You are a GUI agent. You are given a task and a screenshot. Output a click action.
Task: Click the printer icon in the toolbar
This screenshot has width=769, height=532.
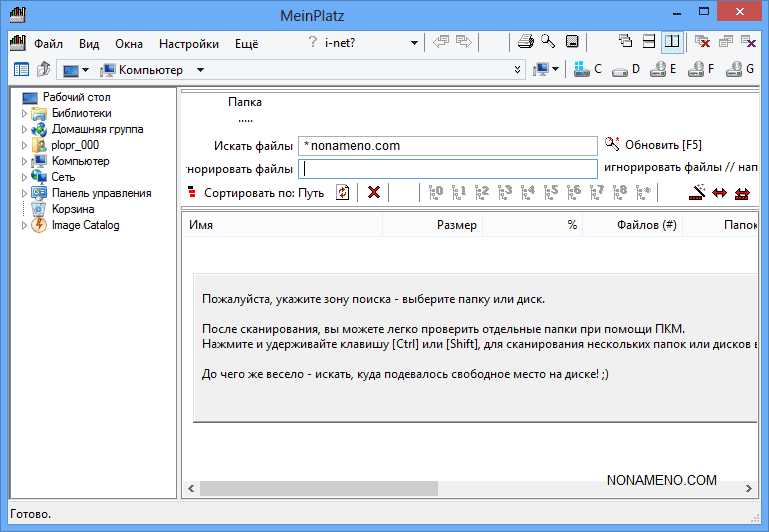click(x=525, y=42)
